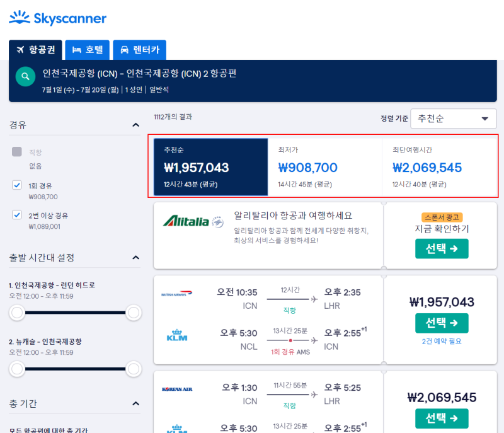Click the 오전 10:35 departure time
Viewport: 504px width, 433px height.
coord(237,292)
